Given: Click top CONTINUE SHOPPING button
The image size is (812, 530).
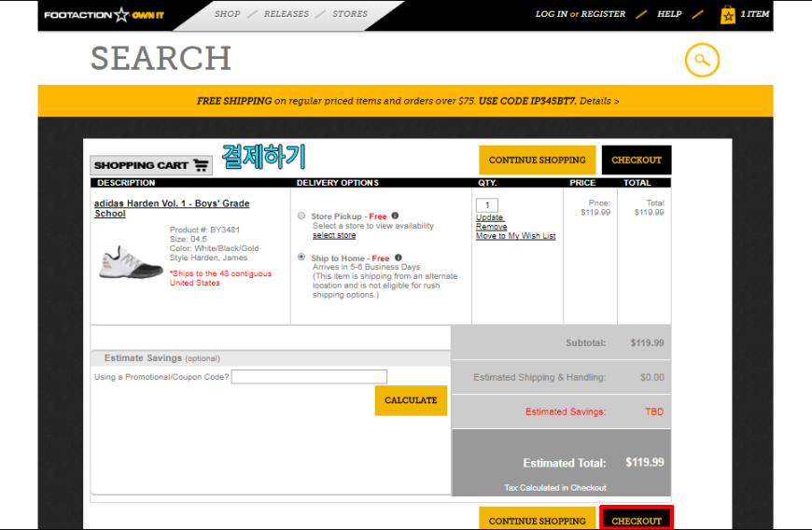Looking at the screenshot, I should pyautogui.click(x=537, y=160).
